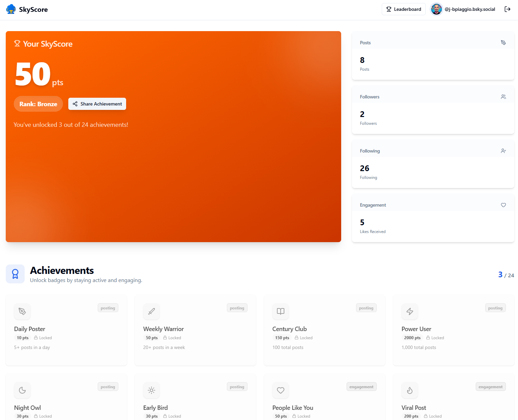
Task: Click the Viral Post flame icon
Action: 410,390
